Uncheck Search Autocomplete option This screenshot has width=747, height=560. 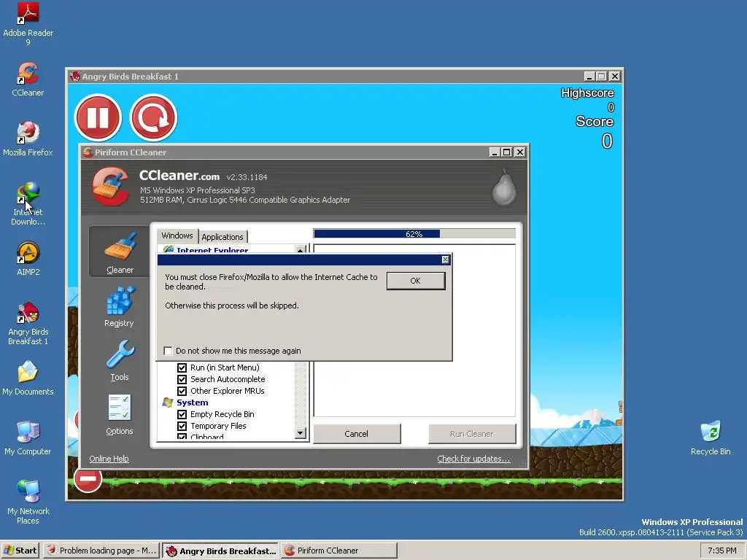tap(182, 379)
